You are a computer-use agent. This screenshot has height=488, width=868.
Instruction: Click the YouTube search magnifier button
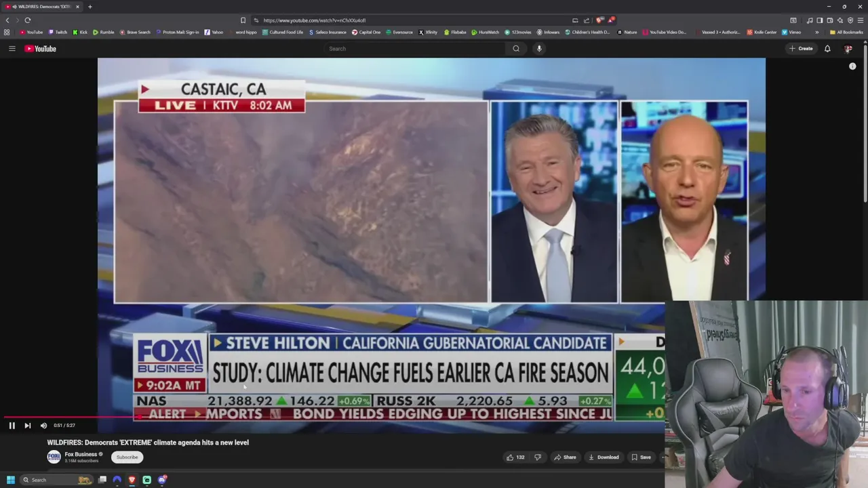point(516,49)
